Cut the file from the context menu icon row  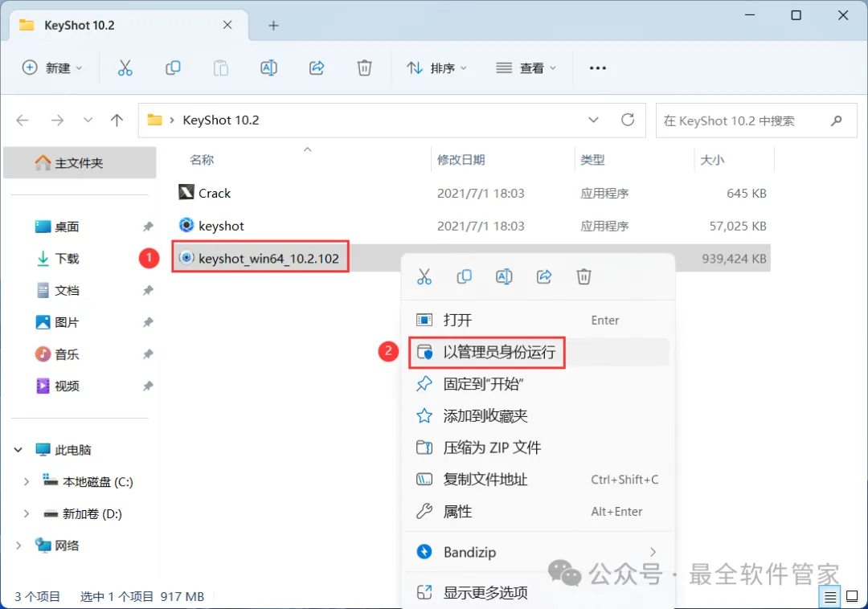point(424,276)
